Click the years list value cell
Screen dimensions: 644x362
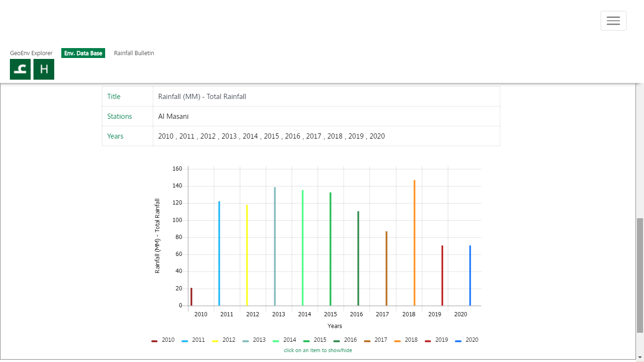326,136
